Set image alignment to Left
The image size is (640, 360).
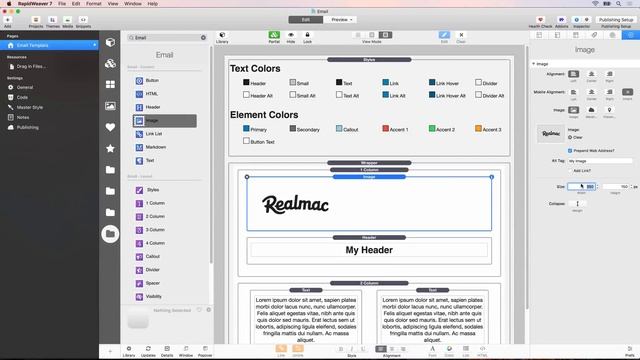pos(573,74)
